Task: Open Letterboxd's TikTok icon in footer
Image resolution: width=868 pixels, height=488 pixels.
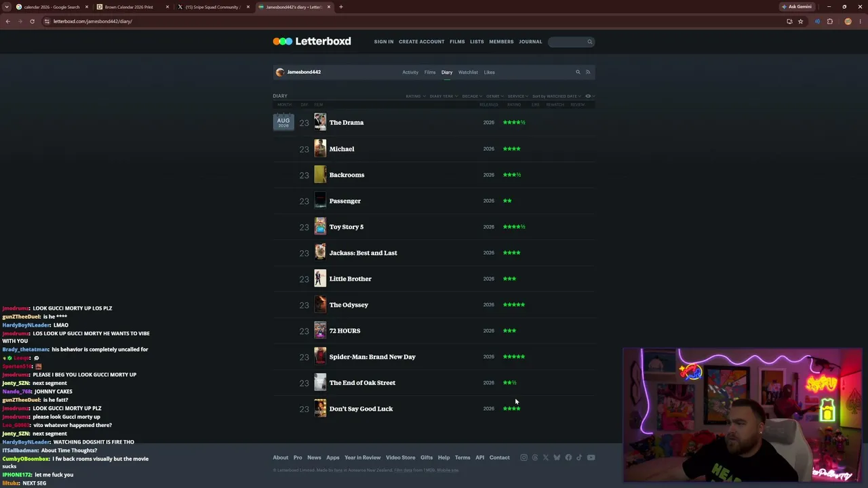Action: click(x=579, y=457)
